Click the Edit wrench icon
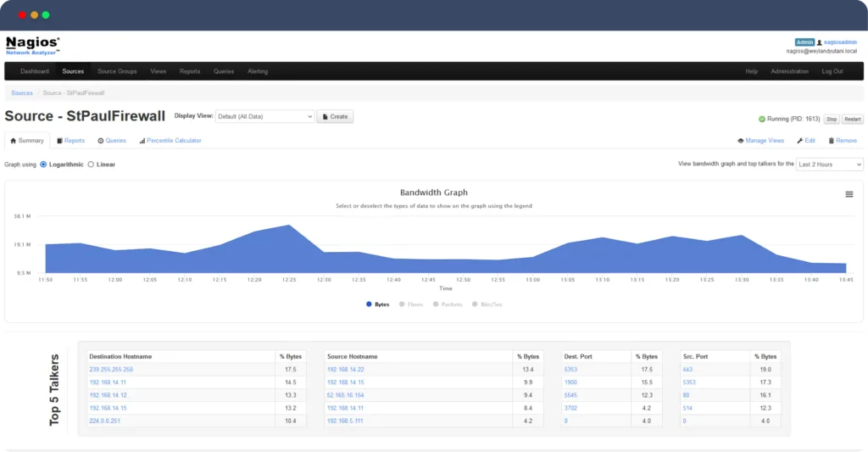The image size is (868, 452). (800, 141)
